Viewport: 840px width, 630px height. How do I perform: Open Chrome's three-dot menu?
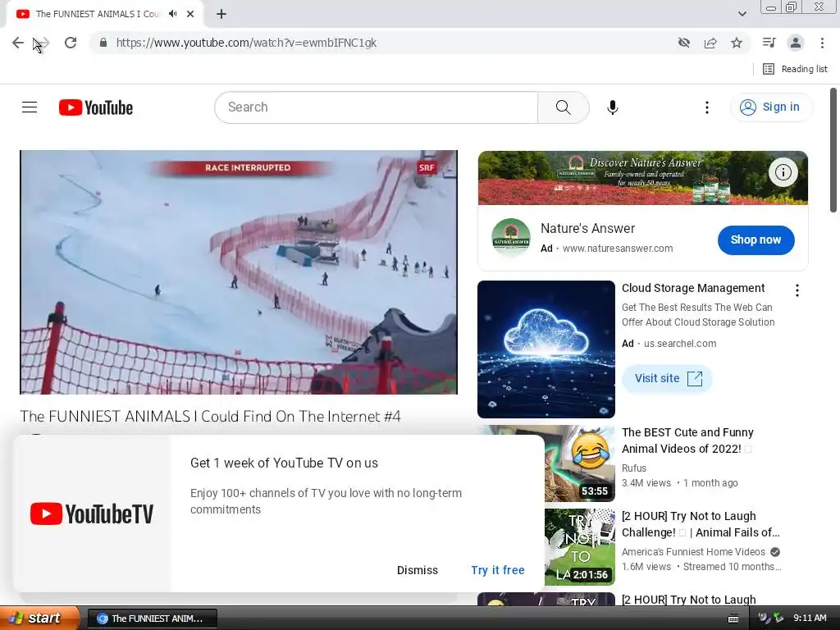pos(822,43)
